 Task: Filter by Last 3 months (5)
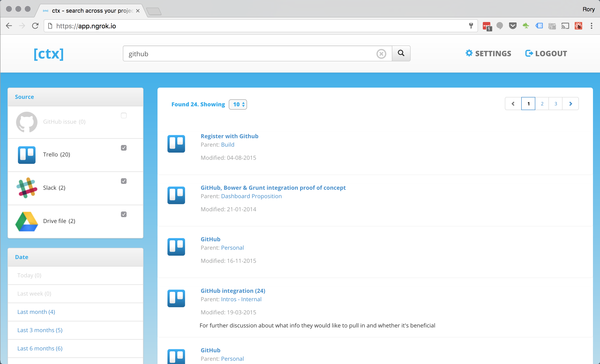pos(40,330)
